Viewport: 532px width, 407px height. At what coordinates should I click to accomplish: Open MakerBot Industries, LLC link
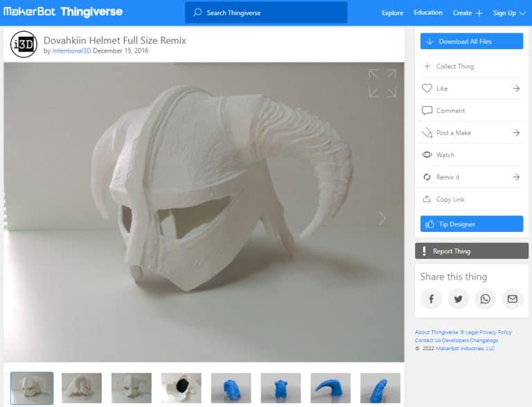[x=465, y=348]
